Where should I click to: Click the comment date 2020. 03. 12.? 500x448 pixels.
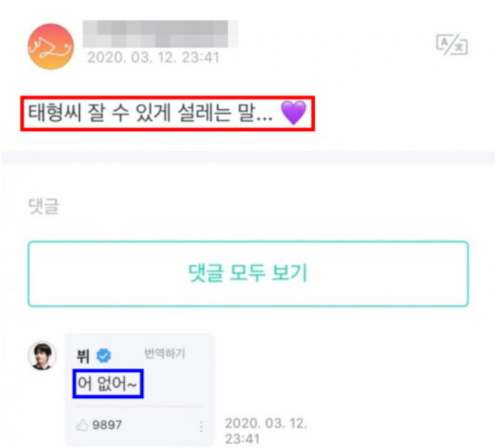point(266,423)
